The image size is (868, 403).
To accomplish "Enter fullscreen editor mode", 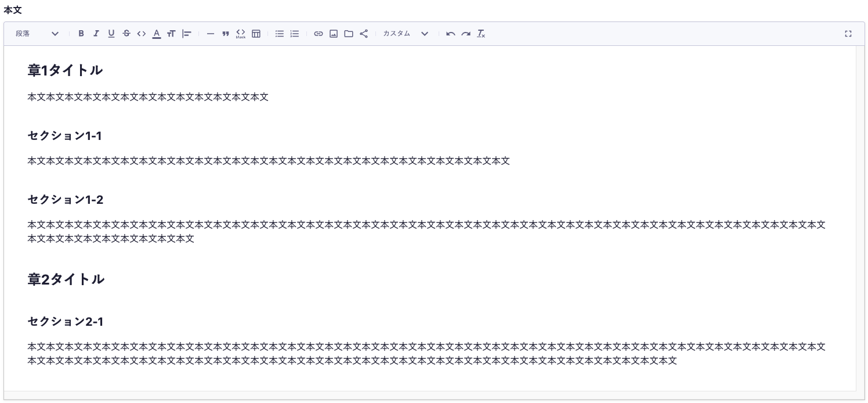I will (x=848, y=34).
